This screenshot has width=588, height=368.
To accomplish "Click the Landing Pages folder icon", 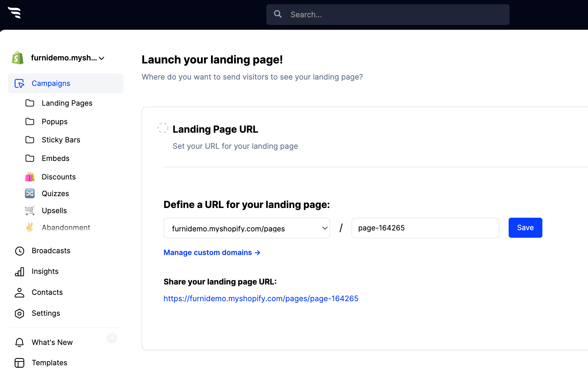I will 30,103.
